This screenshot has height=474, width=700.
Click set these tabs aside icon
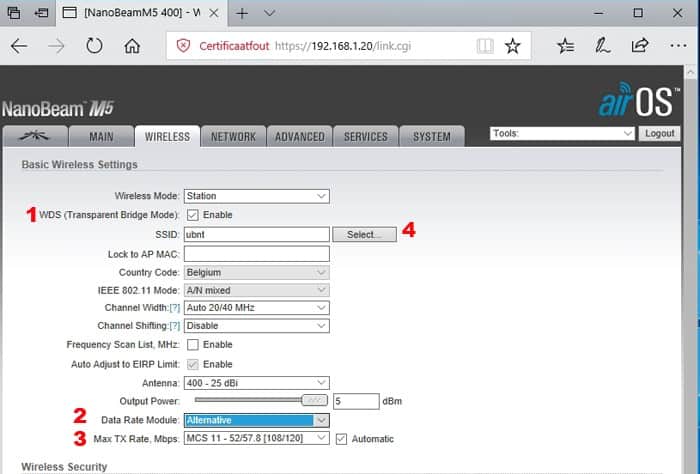coord(41,12)
